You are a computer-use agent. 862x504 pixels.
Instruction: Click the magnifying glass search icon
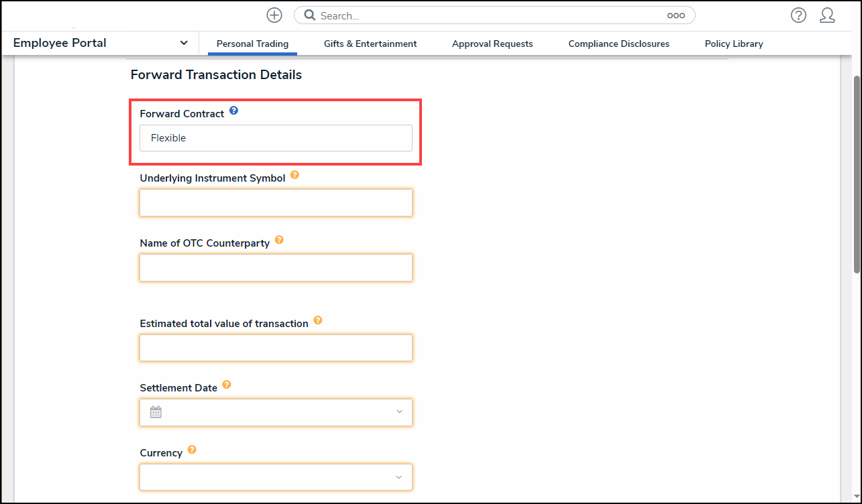(x=309, y=15)
